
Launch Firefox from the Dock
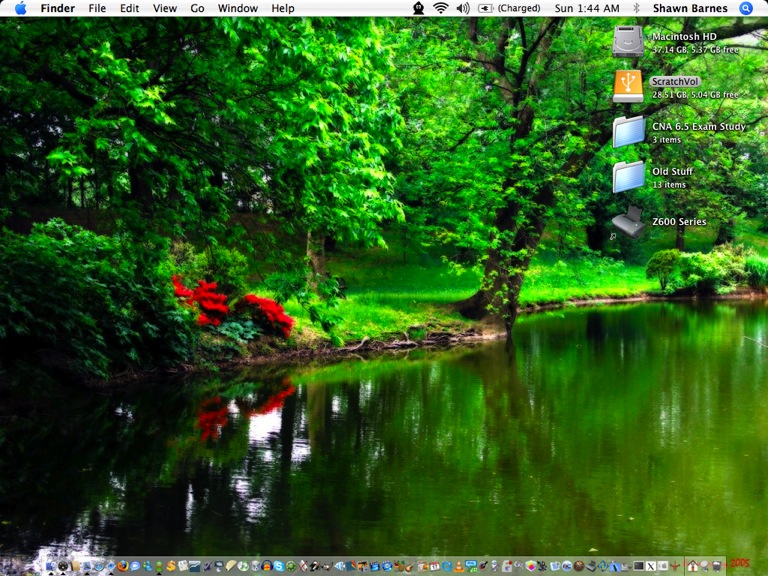click(x=123, y=566)
